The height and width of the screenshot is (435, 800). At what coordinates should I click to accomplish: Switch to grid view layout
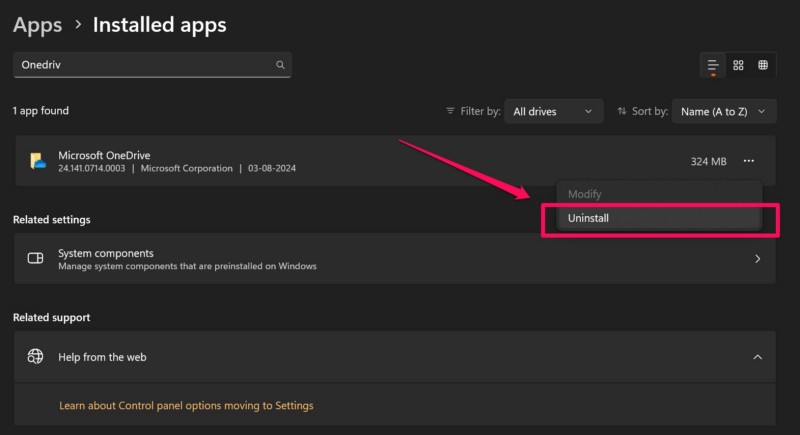[x=738, y=65]
